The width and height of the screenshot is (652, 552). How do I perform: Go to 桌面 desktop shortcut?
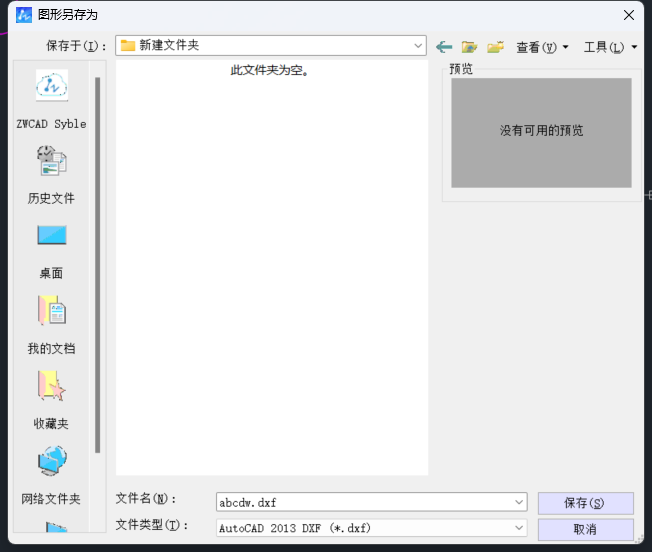(x=52, y=251)
